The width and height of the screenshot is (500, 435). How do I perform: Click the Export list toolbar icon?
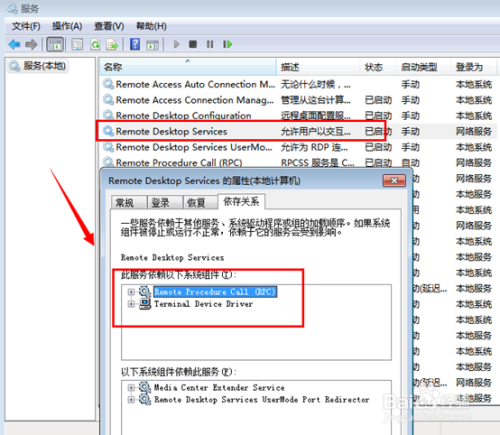pyautogui.click(x=112, y=44)
